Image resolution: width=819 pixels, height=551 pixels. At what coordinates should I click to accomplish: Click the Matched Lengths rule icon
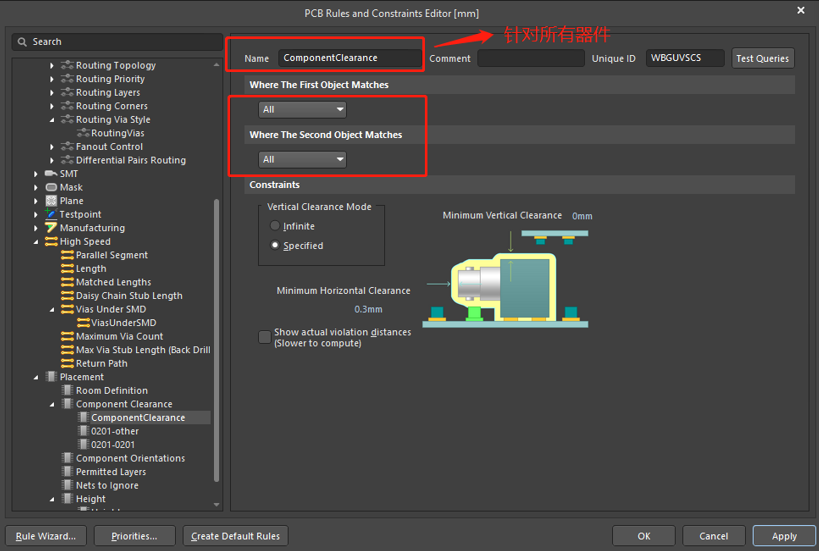[67, 282]
